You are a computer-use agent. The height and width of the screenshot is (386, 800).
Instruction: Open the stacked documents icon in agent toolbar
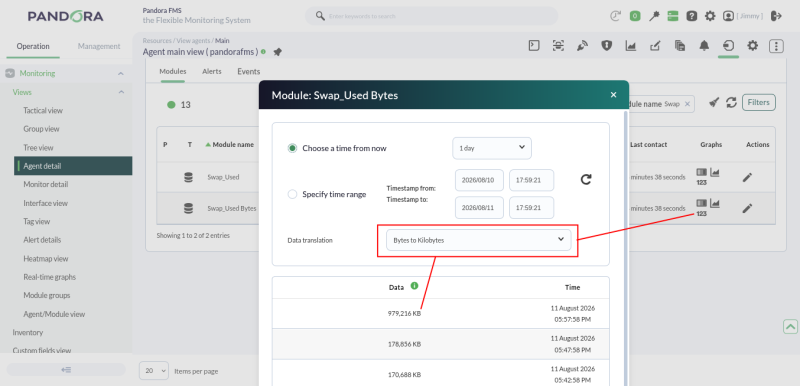[680, 46]
